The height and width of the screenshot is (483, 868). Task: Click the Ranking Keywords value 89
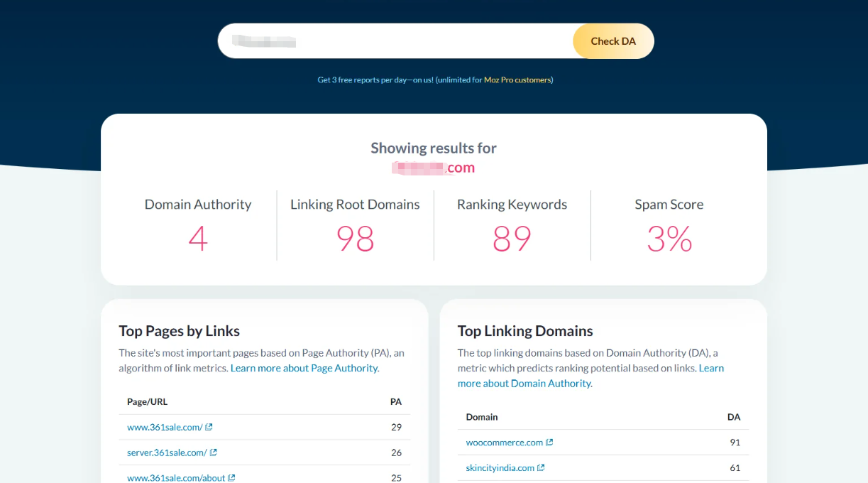(x=512, y=239)
